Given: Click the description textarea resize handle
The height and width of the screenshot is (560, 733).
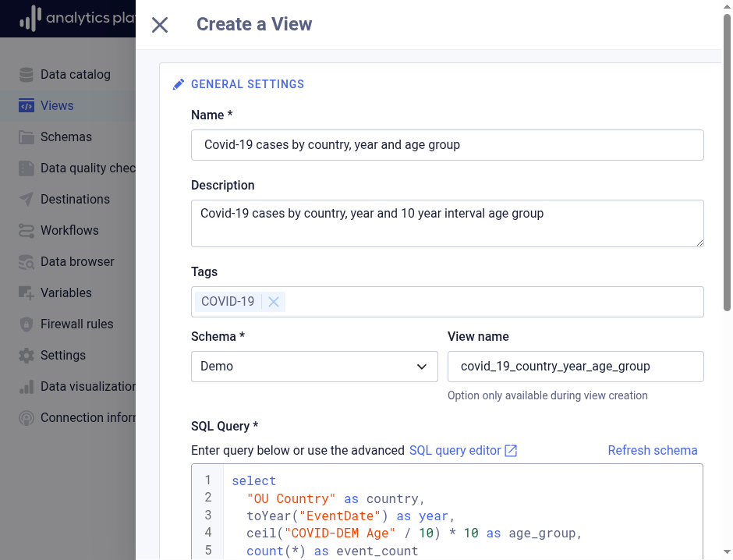Looking at the screenshot, I should click(x=699, y=243).
